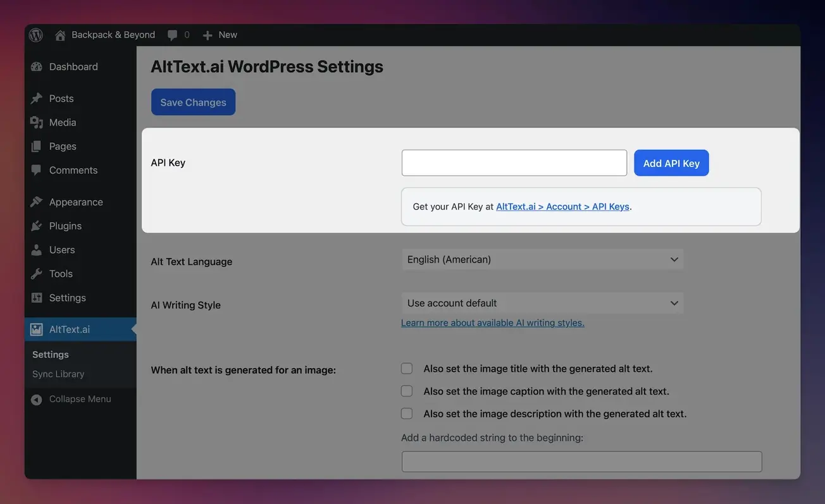Check the image caption alt text option
This screenshot has height=504, width=825.
click(407, 391)
